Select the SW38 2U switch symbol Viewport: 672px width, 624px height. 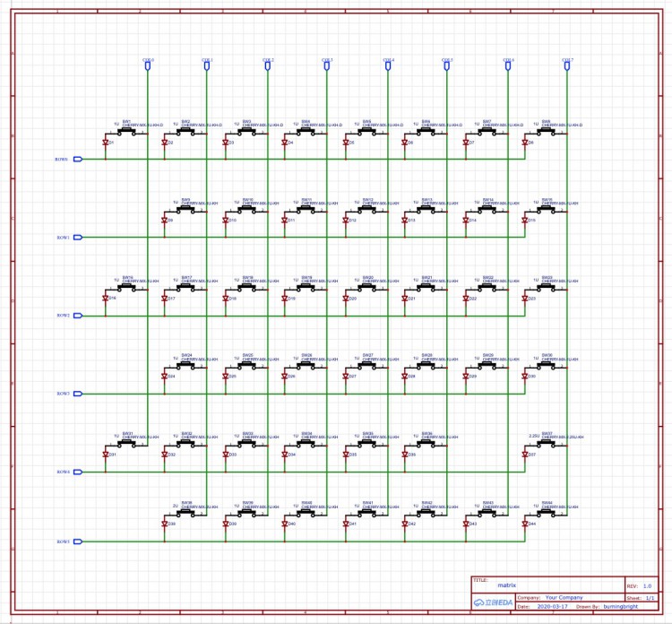pyautogui.click(x=186, y=514)
